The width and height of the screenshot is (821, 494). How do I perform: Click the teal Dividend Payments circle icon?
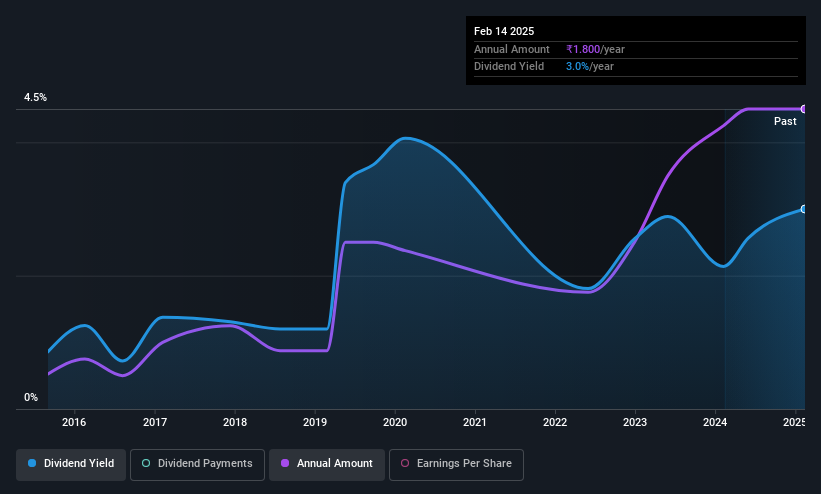click(146, 464)
